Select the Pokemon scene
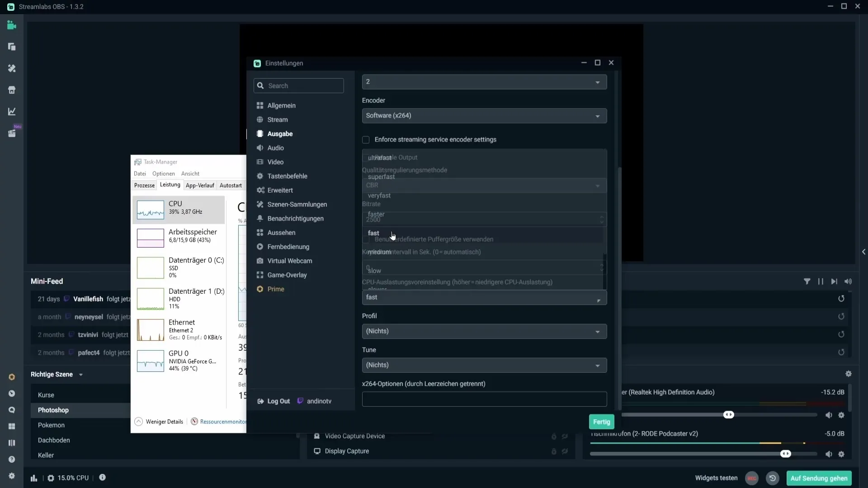The image size is (868, 488). coord(51,425)
